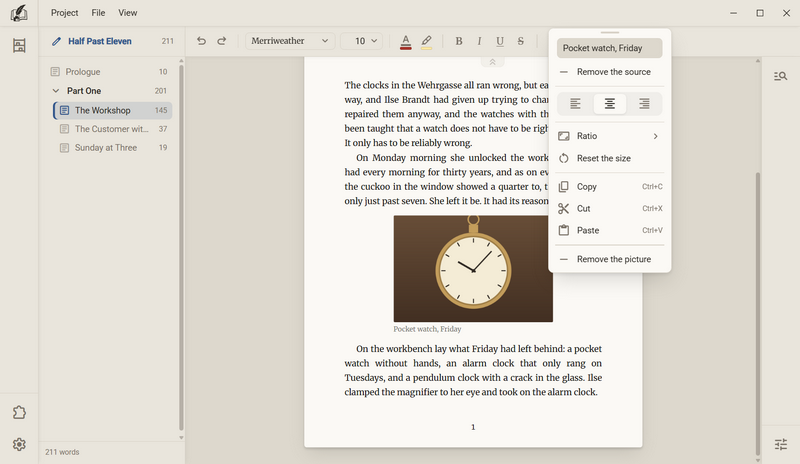Viewport: 800px width, 464px height.
Task: Open Sunday at Three chapter
Action: point(112,148)
